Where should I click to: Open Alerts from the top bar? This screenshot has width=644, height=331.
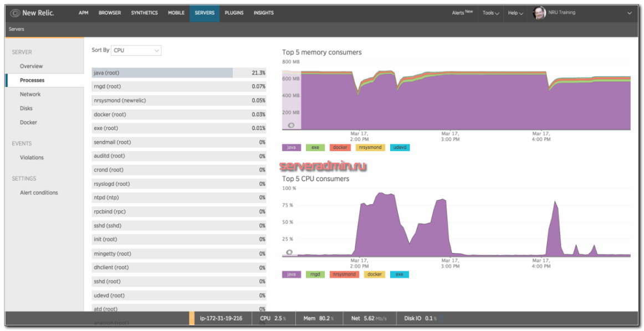(x=459, y=12)
